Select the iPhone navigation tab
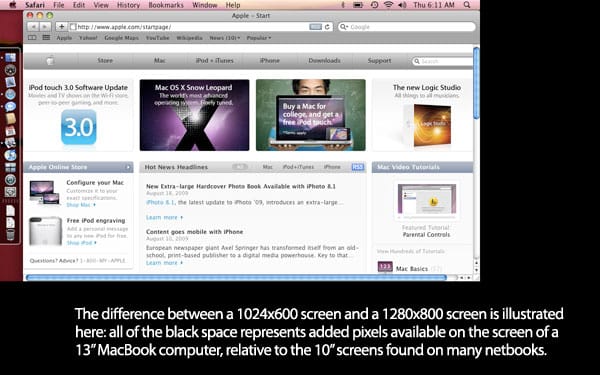Screen dimensions: 600x375 pos(269,60)
